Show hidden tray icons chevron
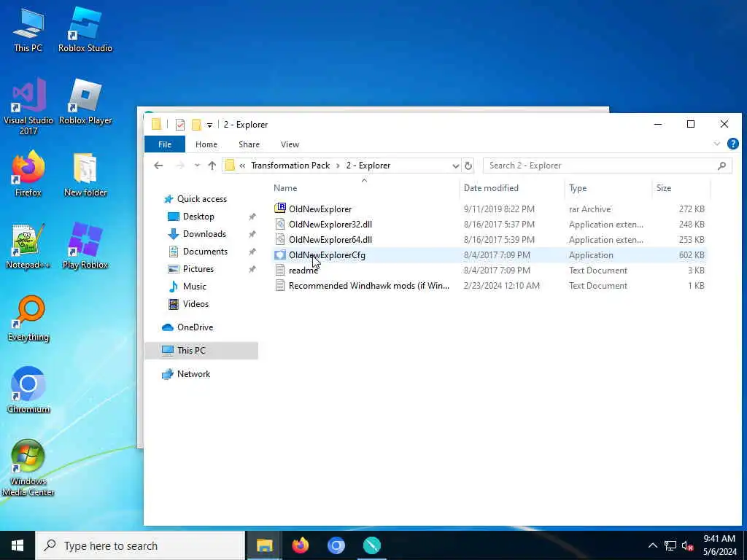 point(653,545)
